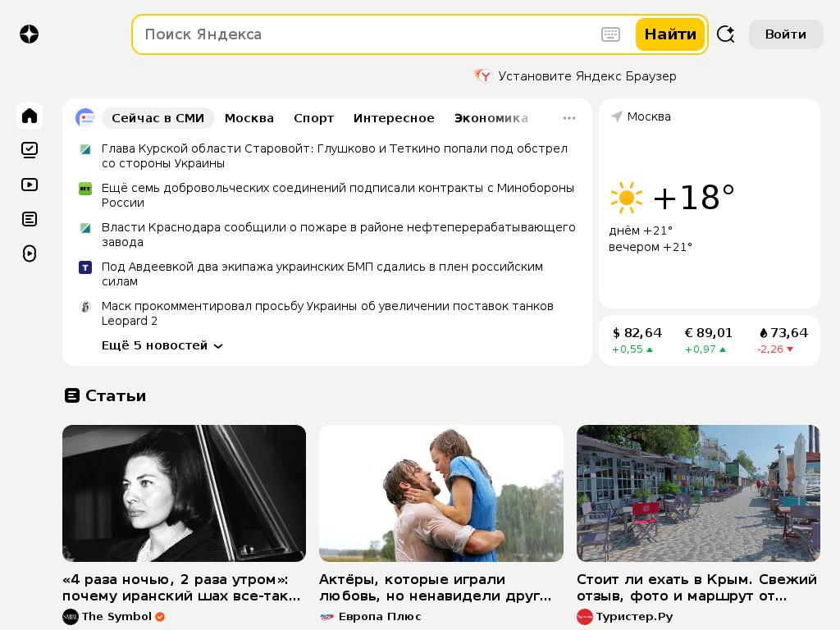Click the T source icon on Авдеевка headline

pos(85,267)
